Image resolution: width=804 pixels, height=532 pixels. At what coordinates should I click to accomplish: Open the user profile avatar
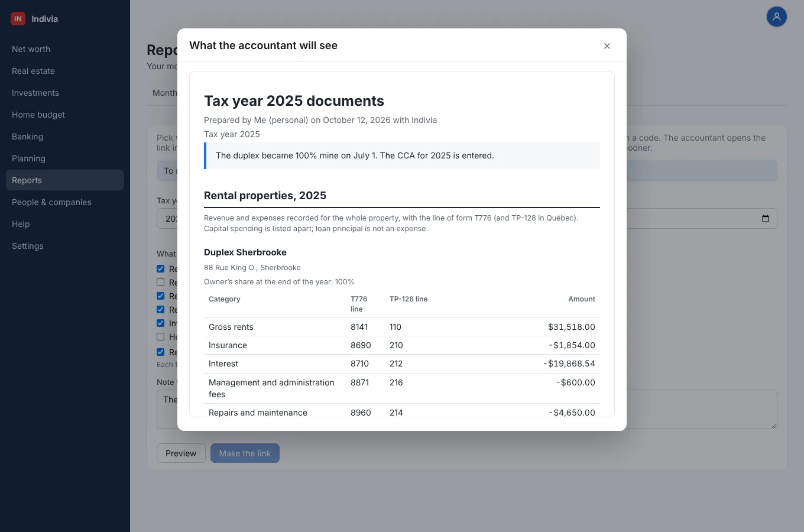pyautogui.click(x=777, y=17)
